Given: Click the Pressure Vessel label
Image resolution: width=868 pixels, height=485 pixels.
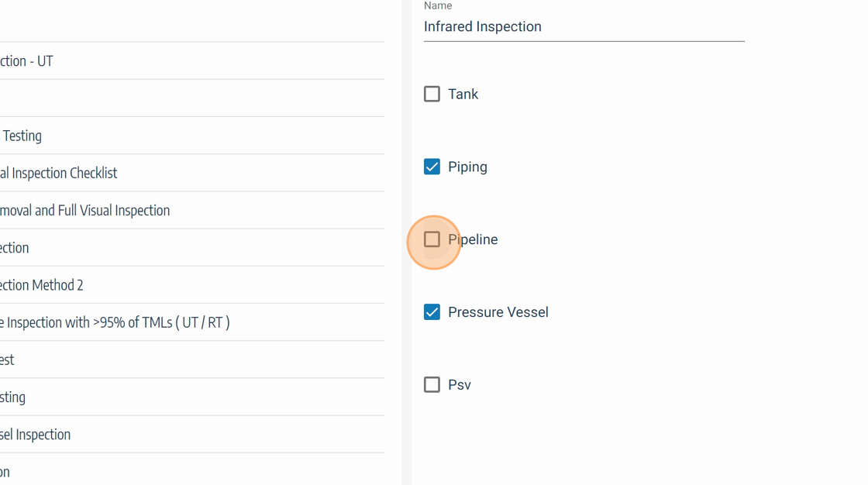Looking at the screenshot, I should [x=498, y=312].
